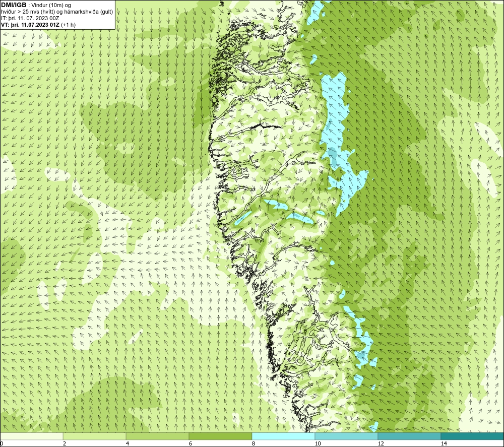
Task: Click the 'hviður > 25 m/s (hvítt)' legend line
Action: (28, 12)
